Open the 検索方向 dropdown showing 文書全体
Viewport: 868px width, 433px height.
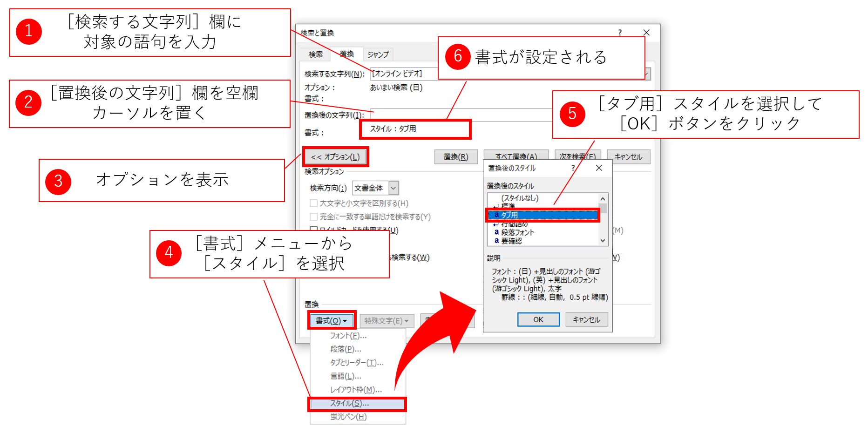(375, 188)
